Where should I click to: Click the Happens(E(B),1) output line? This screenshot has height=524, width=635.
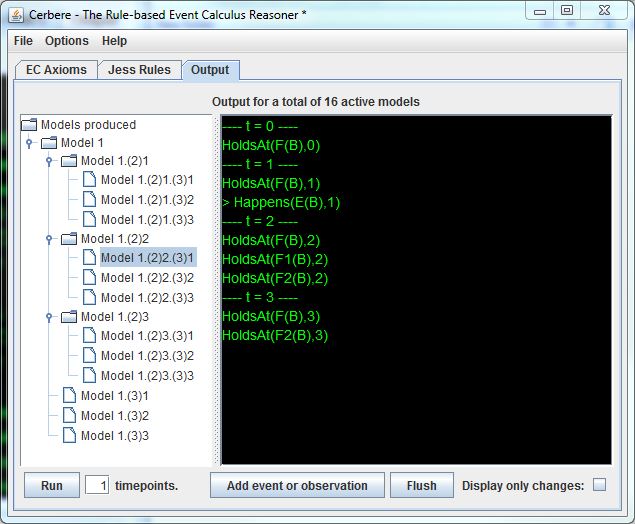click(x=281, y=202)
